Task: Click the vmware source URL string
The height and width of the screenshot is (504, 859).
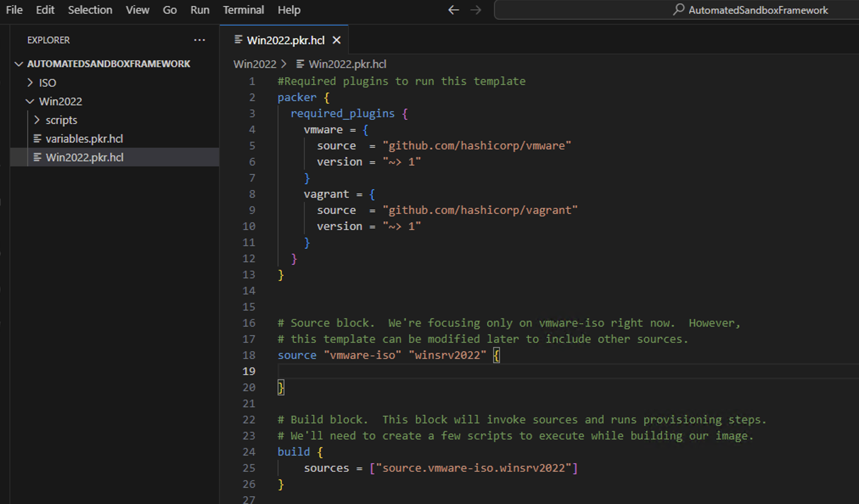Action: click(x=477, y=146)
